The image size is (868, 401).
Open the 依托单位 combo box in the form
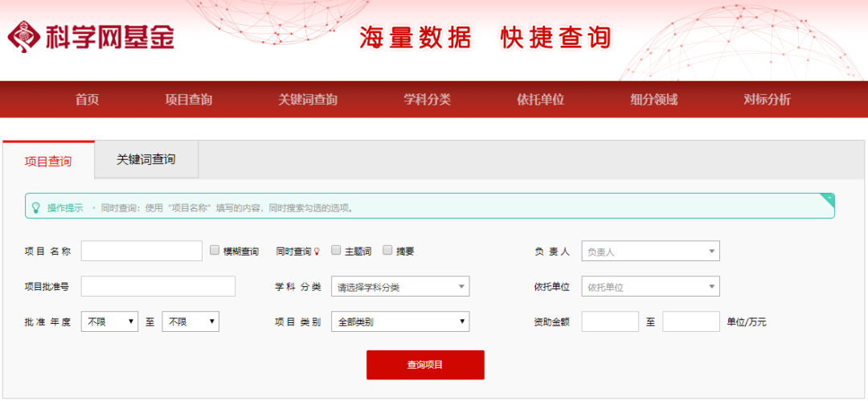650,287
